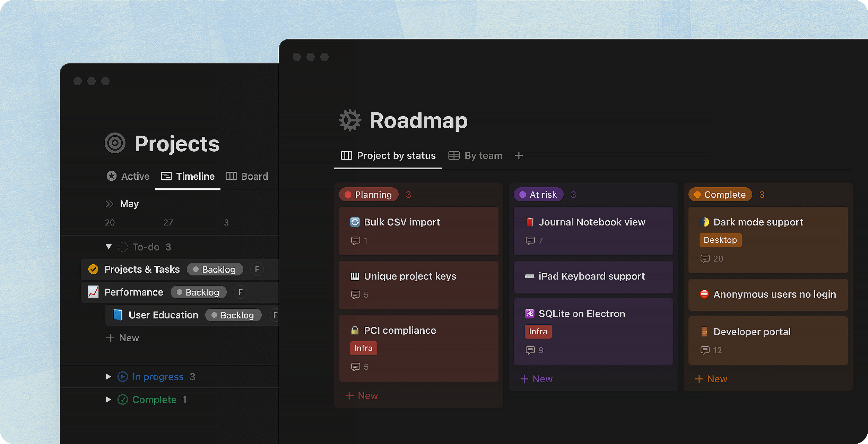Switch to the By team view tab
The width and height of the screenshot is (868, 444).
click(x=475, y=155)
